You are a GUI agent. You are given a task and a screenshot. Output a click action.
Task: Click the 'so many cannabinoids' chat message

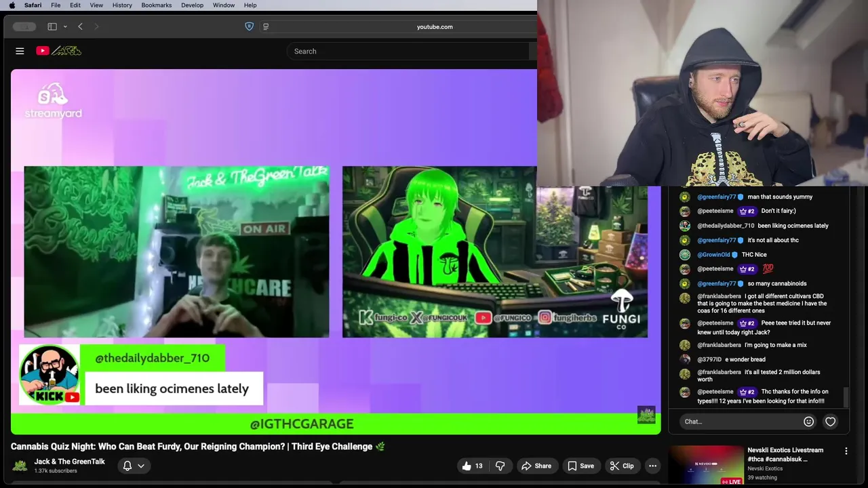[777, 284]
